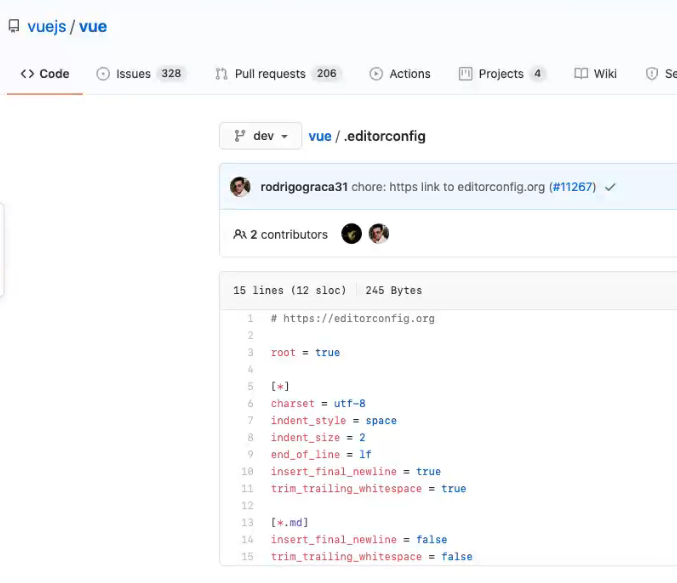Click the Issues count badge 328
677x583 pixels.
coord(171,73)
